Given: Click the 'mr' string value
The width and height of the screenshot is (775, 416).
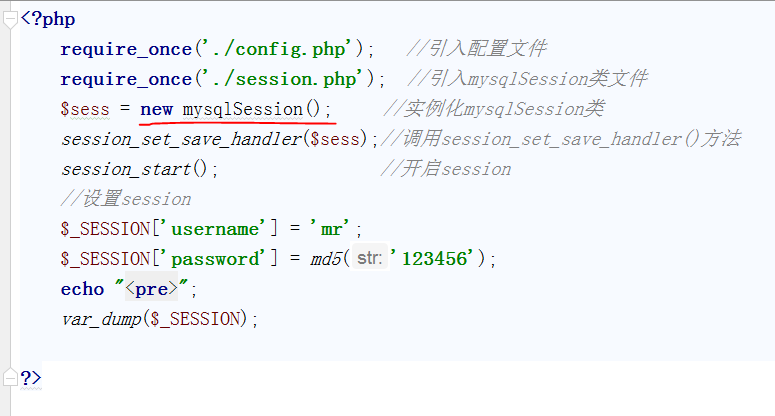Looking at the screenshot, I should pyautogui.click(x=330, y=229).
